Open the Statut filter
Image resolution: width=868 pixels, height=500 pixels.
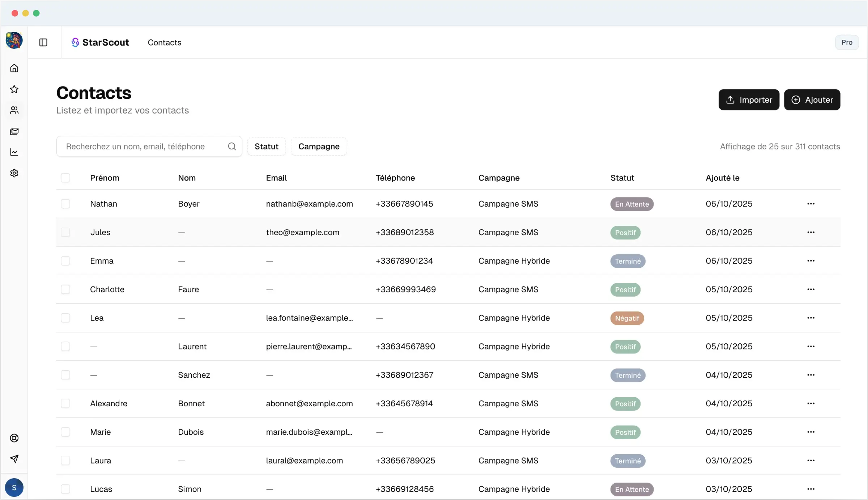pyautogui.click(x=266, y=146)
